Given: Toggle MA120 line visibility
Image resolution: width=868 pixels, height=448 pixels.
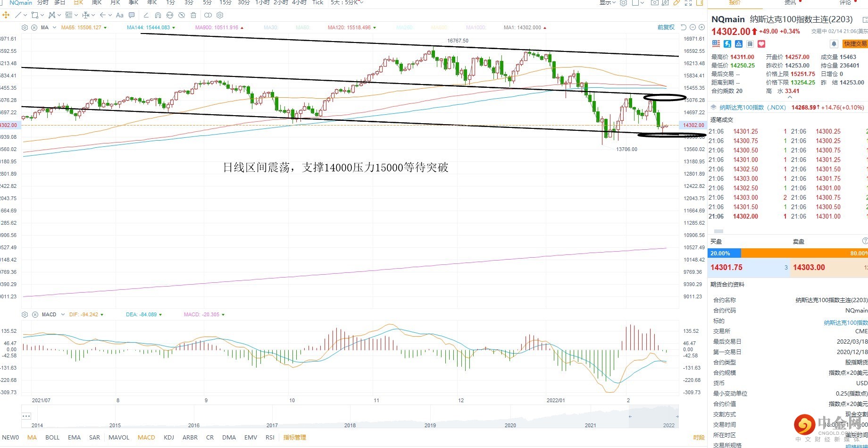Looking at the screenshot, I should (352, 27).
